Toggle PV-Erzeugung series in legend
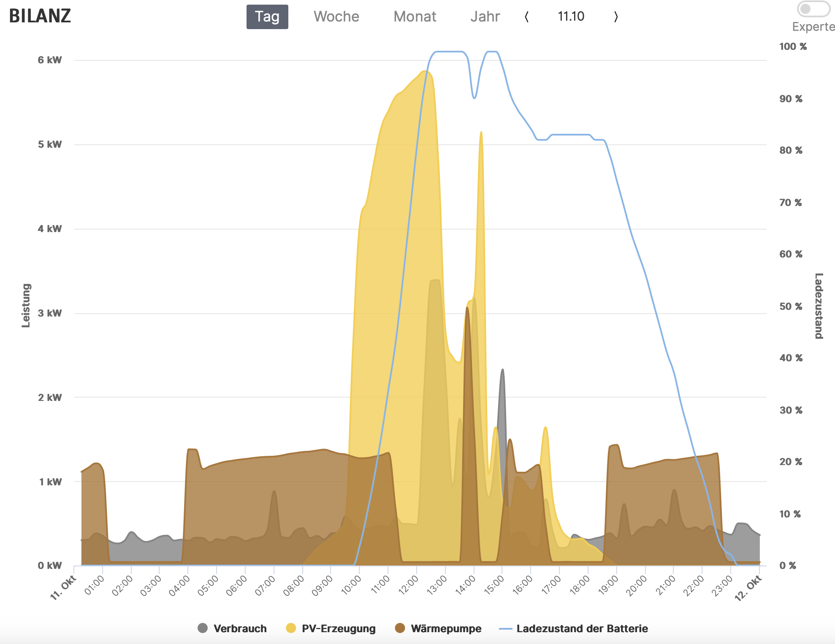835x644 pixels. tap(331, 628)
